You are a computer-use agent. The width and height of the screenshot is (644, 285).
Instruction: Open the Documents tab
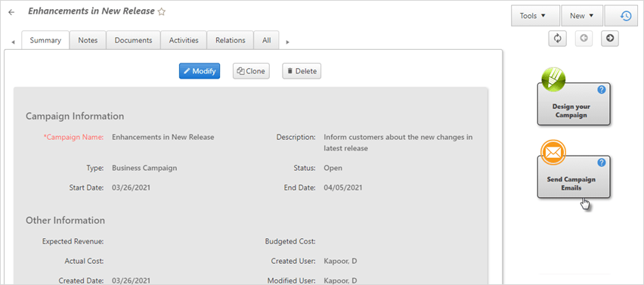coord(134,40)
